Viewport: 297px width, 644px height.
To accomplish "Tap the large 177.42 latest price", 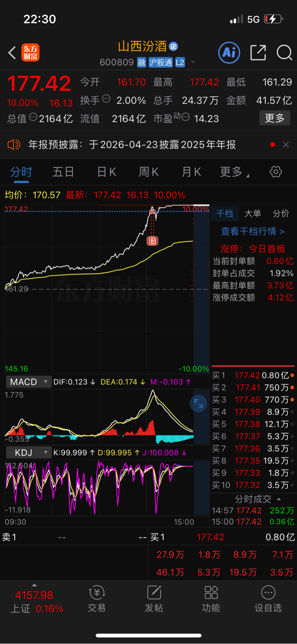I will click(x=39, y=84).
